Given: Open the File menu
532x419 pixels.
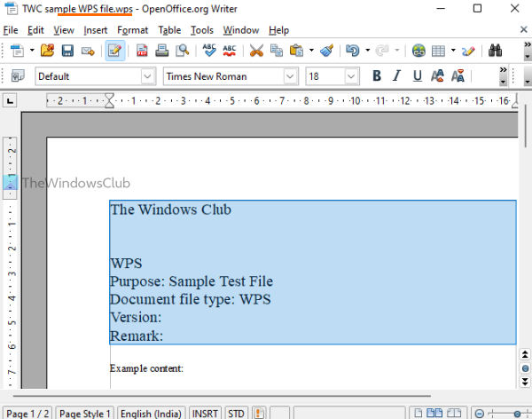Looking at the screenshot, I should 11,30.
